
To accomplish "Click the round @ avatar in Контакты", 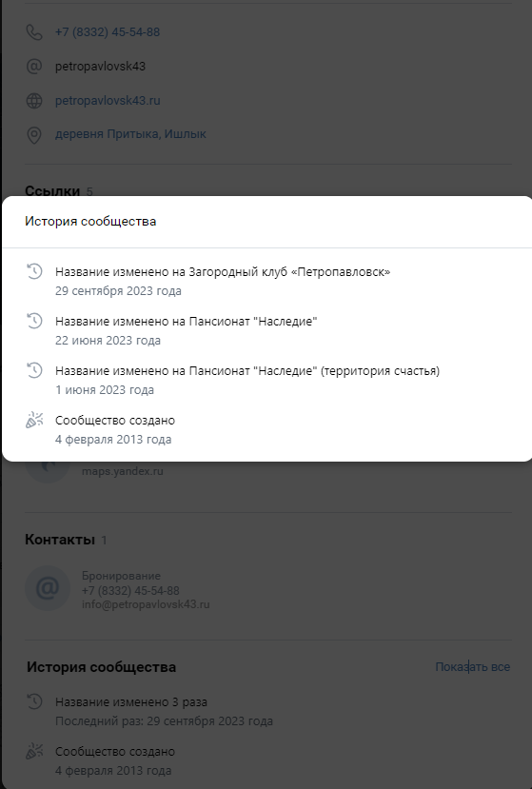I will (48, 588).
